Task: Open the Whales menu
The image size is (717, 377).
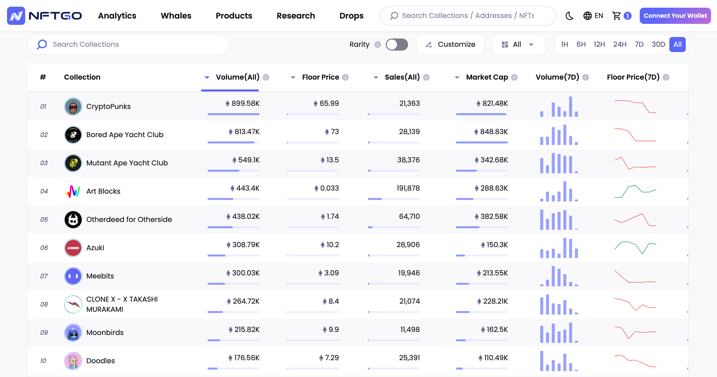Action: 176,16
